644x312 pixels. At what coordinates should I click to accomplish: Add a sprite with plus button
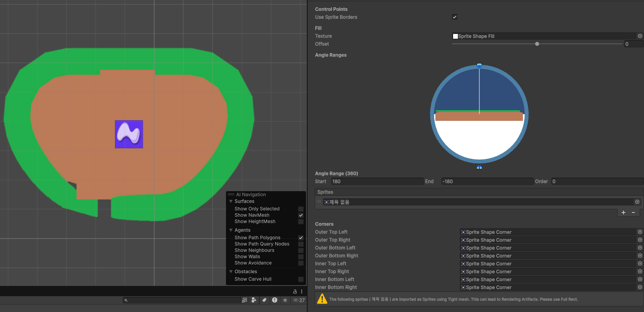click(x=623, y=212)
